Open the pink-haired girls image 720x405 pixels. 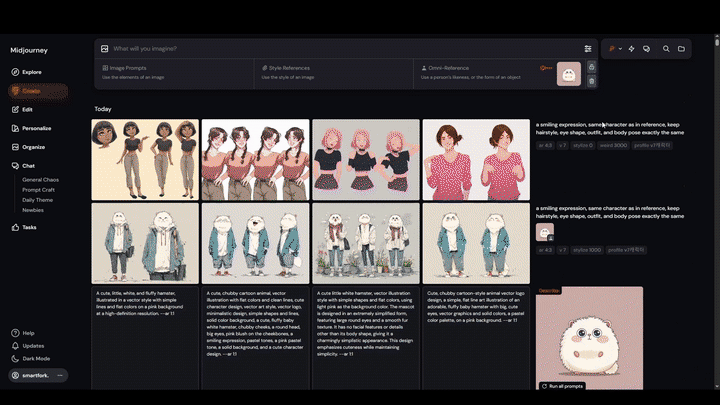point(366,160)
